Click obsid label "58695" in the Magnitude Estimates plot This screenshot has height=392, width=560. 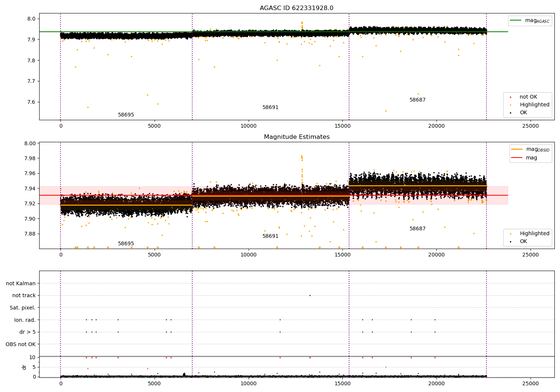pyautogui.click(x=126, y=244)
